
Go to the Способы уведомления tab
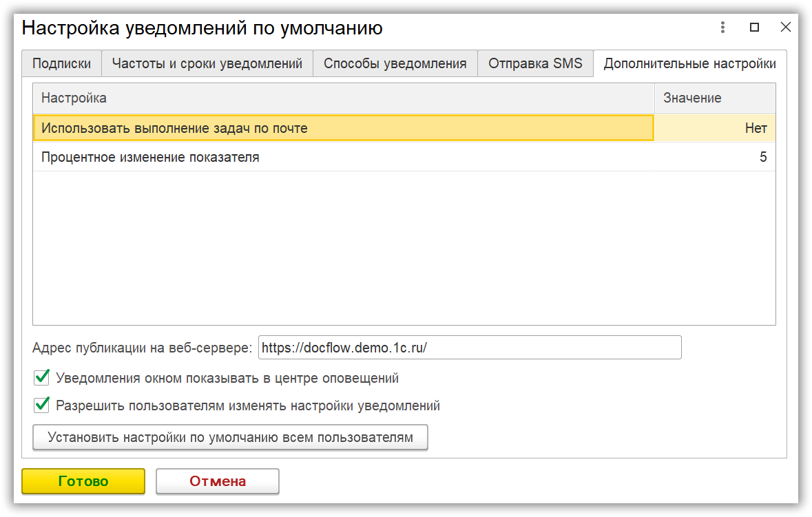[395, 63]
